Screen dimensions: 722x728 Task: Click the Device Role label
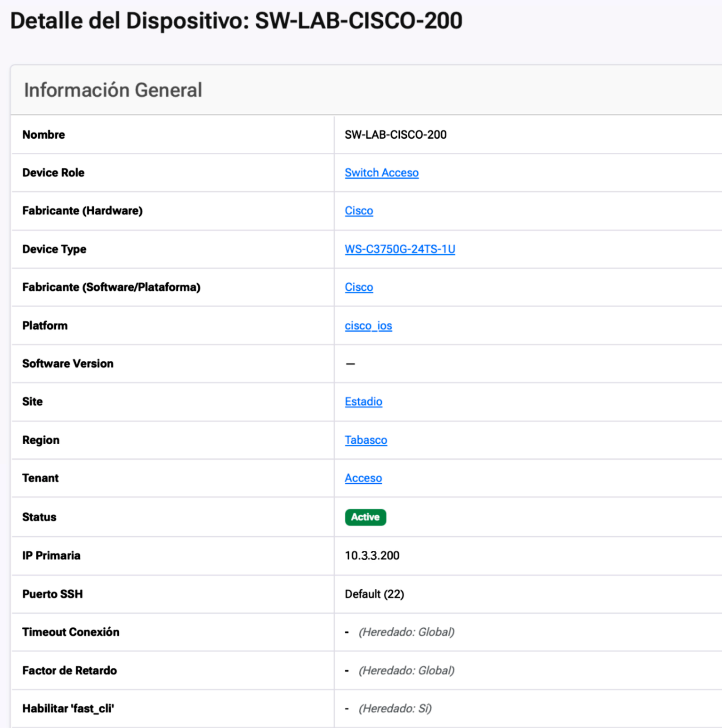tap(53, 173)
